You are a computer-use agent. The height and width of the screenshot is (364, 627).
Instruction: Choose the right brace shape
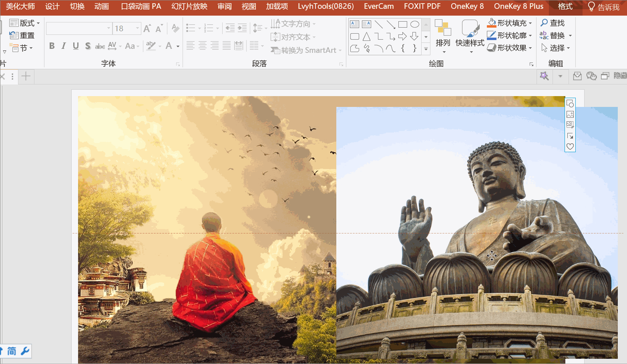click(415, 48)
